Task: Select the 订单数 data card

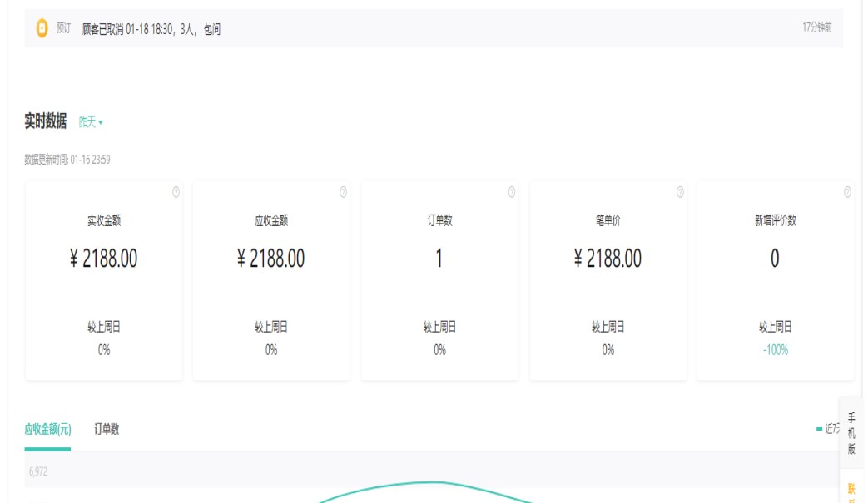Action: [x=439, y=281]
